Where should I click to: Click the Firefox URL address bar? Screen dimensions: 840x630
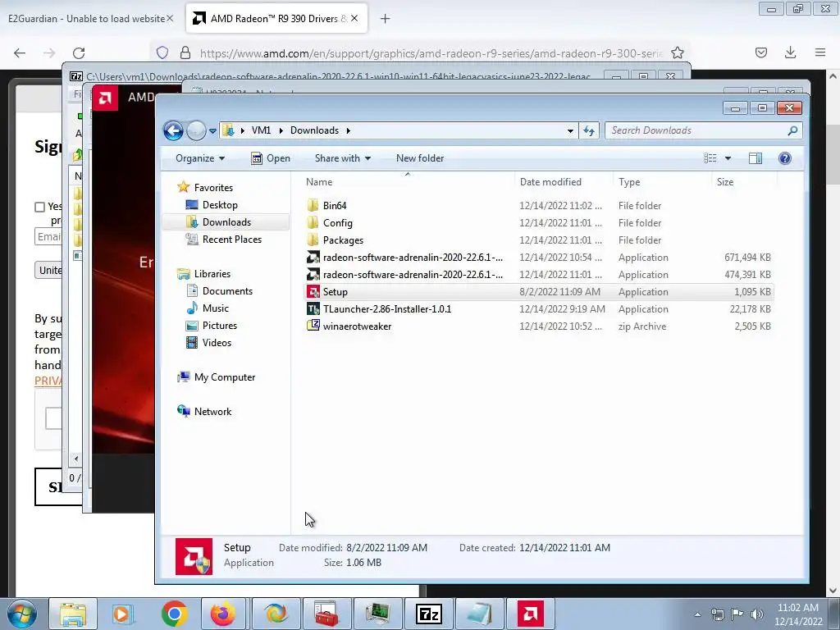point(431,53)
